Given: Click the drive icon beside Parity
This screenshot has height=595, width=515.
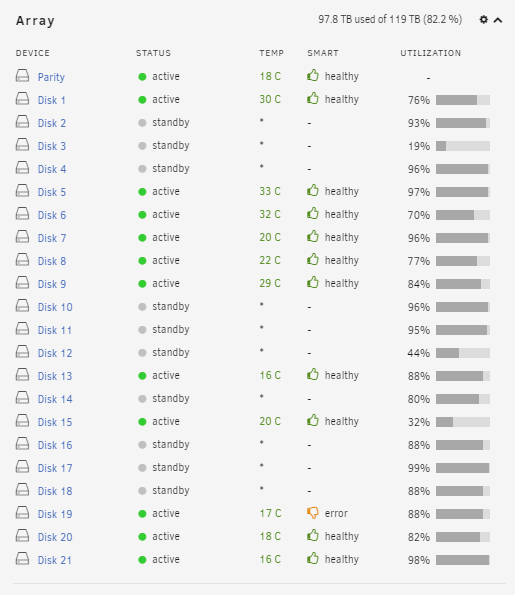Looking at the screenshot, I should (22, 76).
